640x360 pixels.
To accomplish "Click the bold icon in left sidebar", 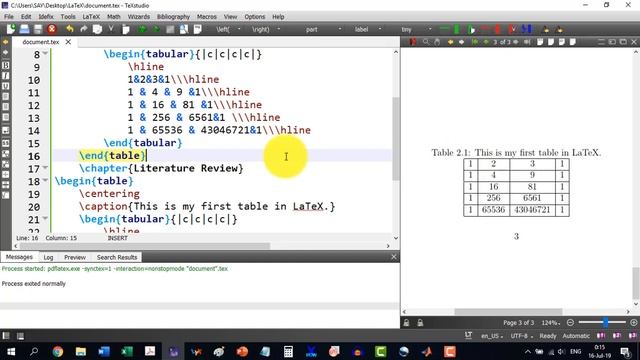I will (6, 65).
